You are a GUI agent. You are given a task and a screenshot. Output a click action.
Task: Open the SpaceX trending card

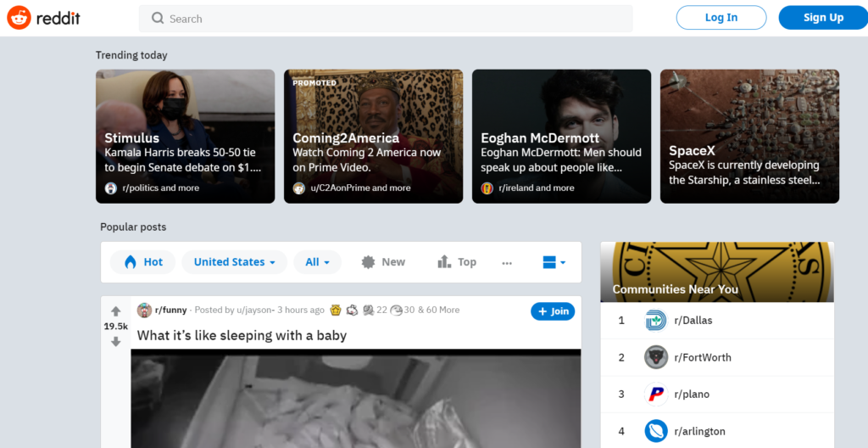750,137
